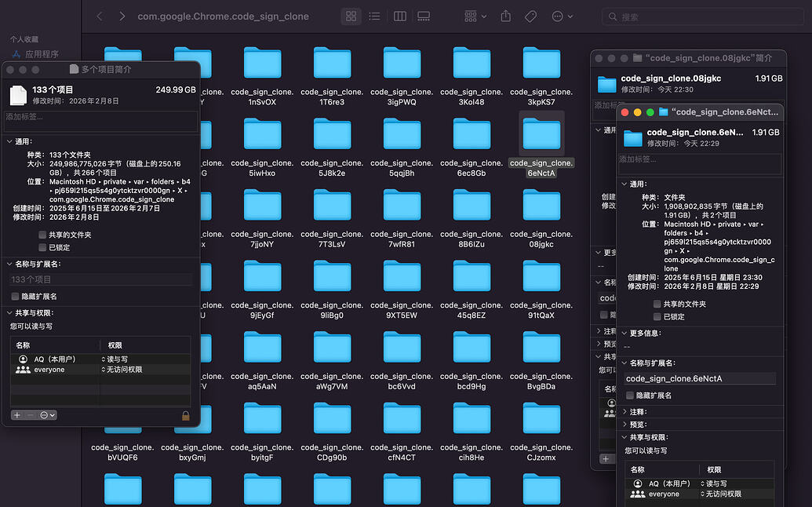This screenshot has height=507, width=812.
Task: Change everyone privilege in 6eNctA info
Action: pyautogui.click(x=720, y=494)
